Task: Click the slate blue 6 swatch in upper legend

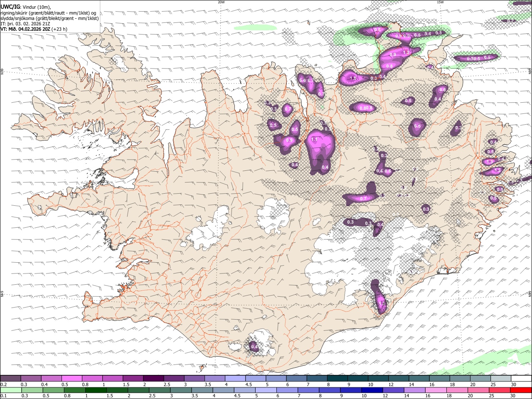Action: coord(296,378)
